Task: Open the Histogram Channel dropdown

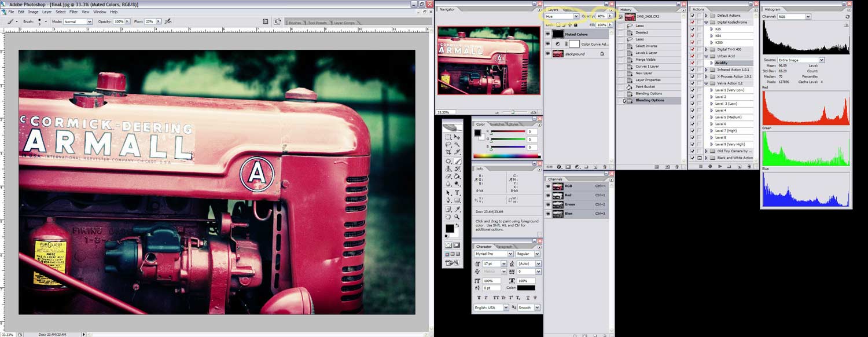Action: pos(795,17)
